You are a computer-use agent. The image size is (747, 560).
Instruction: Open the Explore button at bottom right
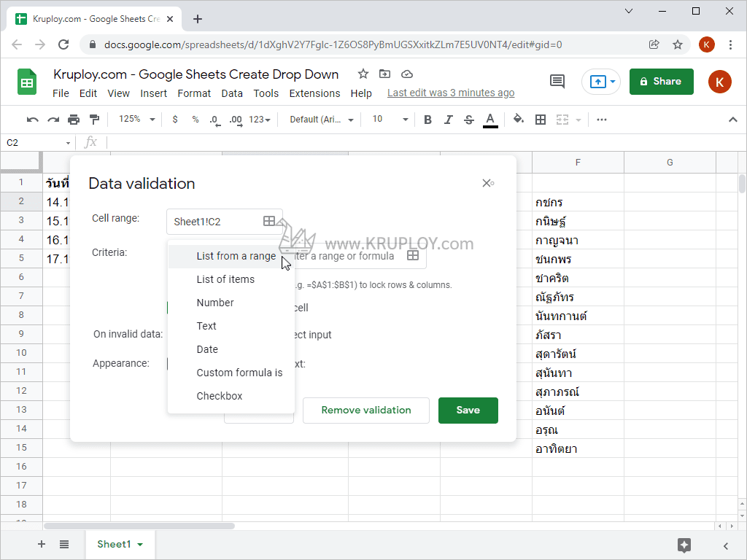point(684,545)
